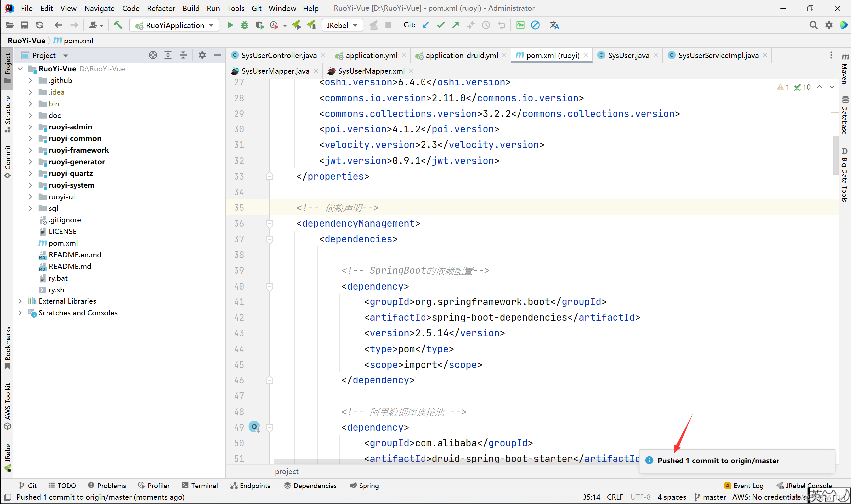851x504 pixels.
Task: Toggle the Bookmarks side panel
Action: [8, 348]
